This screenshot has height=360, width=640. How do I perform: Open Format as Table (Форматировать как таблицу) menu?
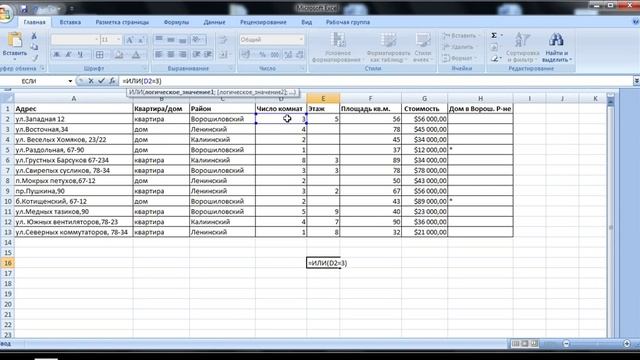(x=388, y=47)
